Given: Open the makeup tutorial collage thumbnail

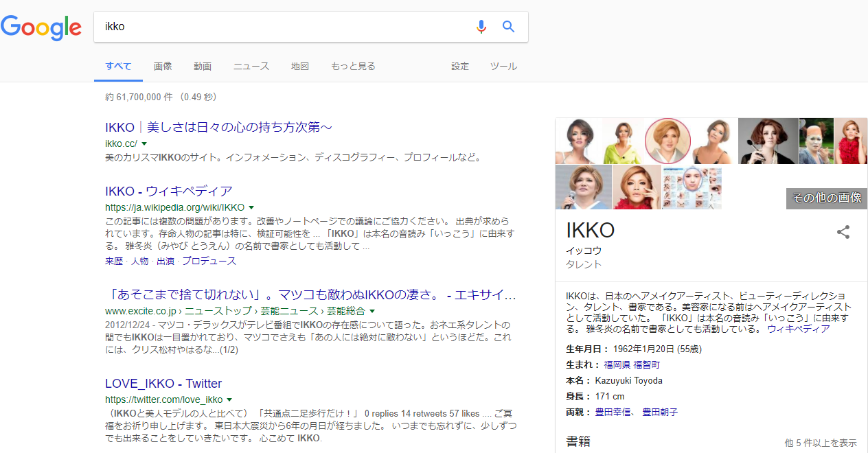Looking at the screenshot, I should pyautogui.click(x=692, y=187).
